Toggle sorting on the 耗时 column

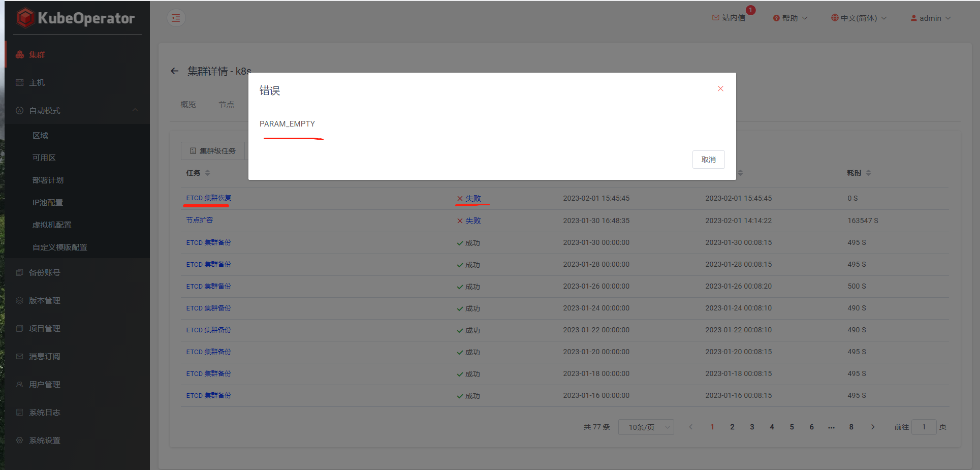coord(868,173)
